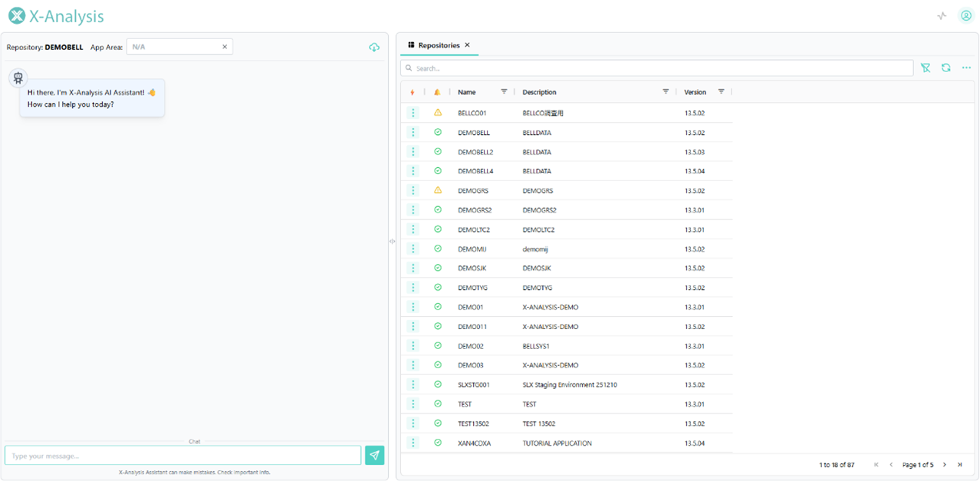Viewport: 980px width, 481px height.
Task: Click the cloud download icon in chat panel
Action: point(374,48)
